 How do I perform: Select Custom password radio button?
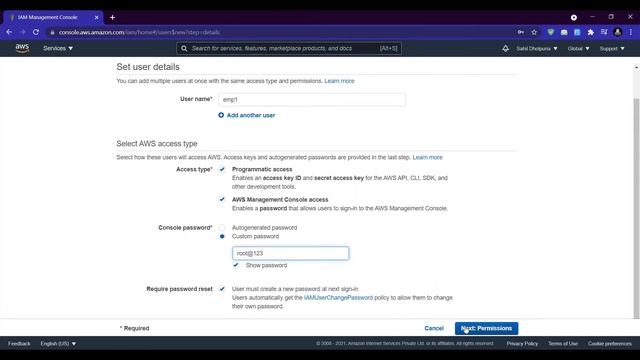[x=222, y=236]
